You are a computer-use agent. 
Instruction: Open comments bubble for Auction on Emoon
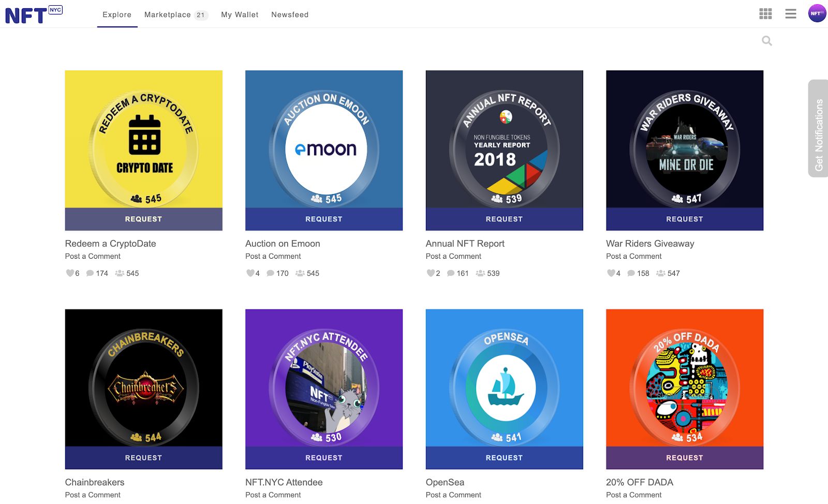click(x=270, y=273)
